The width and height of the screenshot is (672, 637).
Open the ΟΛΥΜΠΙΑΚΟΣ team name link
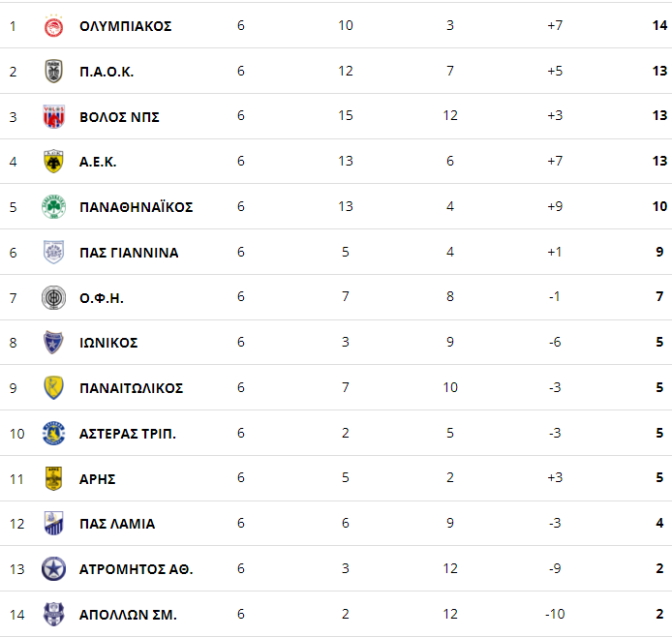pyautogui.click(x=126, y=26)
